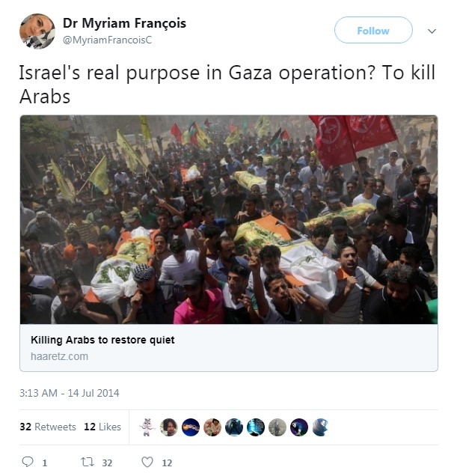Open the tweet timestamp 14 Jul 2014
This screenshot has width=466, height=476.
coord(69,393)
